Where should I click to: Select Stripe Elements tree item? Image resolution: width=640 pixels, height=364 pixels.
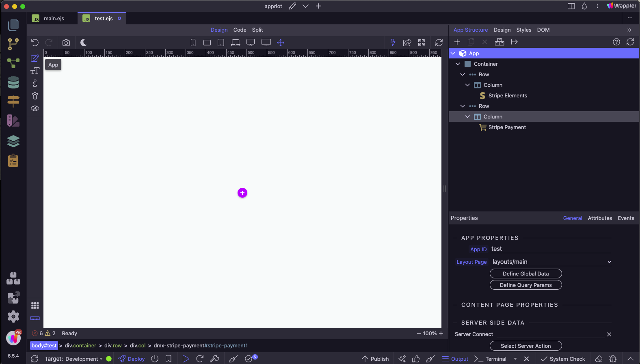tap(508, 96)
